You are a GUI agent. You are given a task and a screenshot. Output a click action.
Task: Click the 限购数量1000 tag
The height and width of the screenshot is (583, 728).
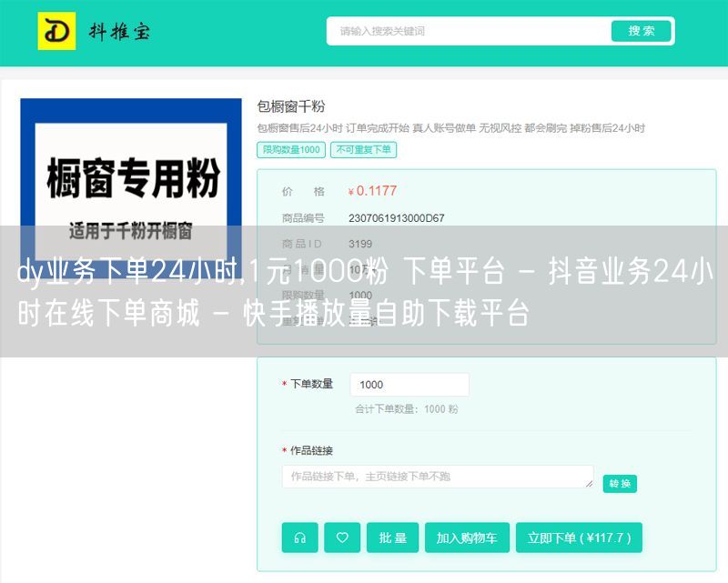pyautogui.click(x=291, y=149)
